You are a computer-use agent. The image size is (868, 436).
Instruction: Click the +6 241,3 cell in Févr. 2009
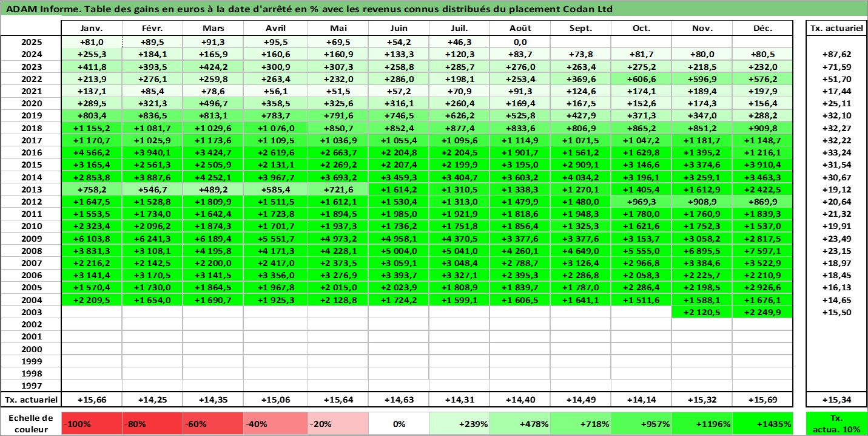pyautogui.click(x=152, y=239)
